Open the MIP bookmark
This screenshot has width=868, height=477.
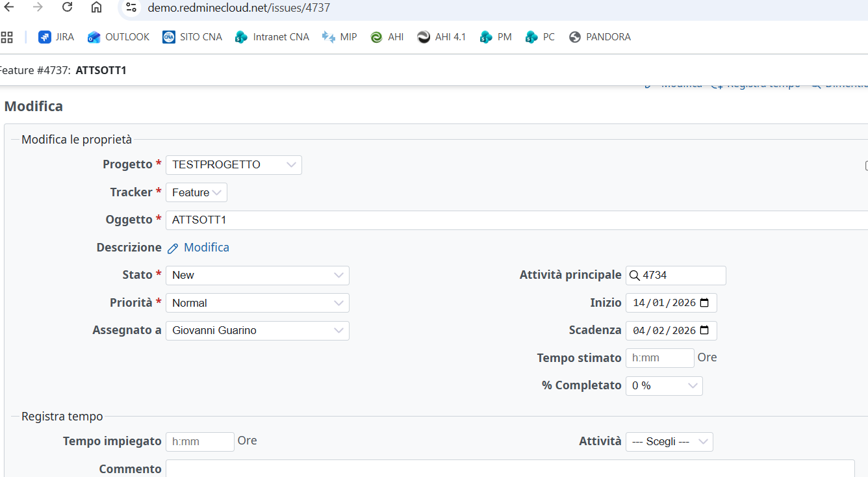click(x=340, y=37)
